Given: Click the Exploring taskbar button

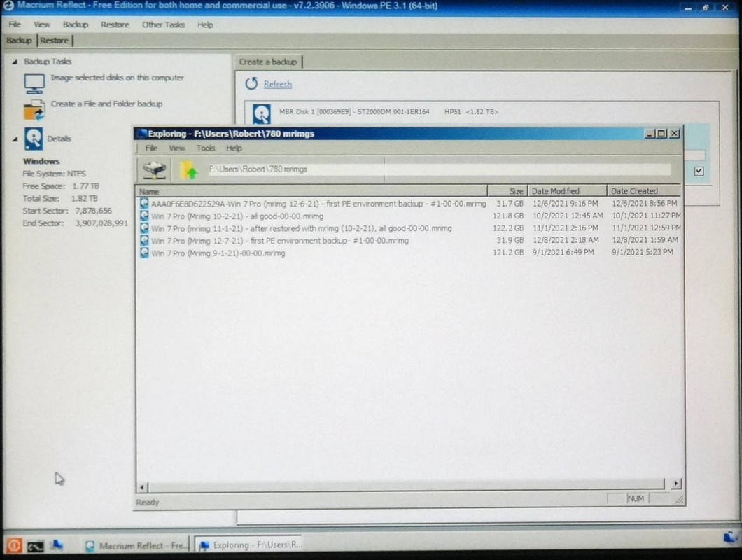Looking at the screenshot, I should pos(250,545).
